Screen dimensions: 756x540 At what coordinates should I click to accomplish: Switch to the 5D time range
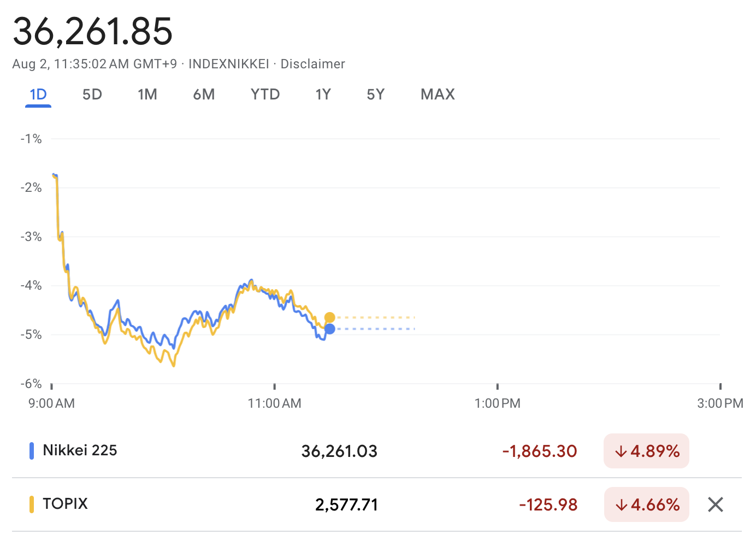92,95
